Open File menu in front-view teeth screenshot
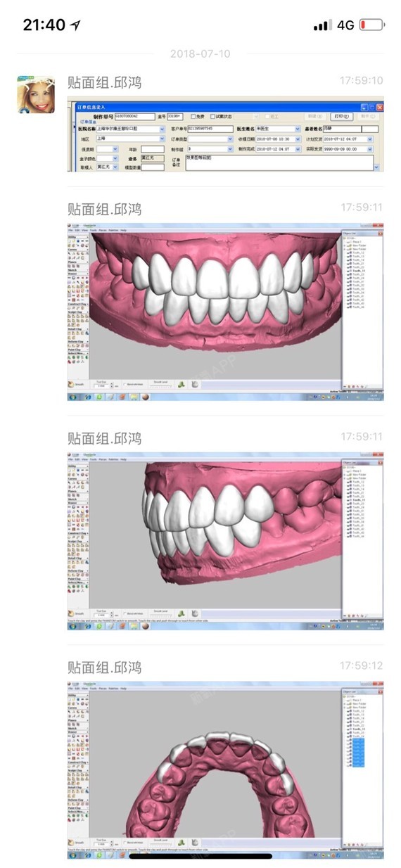The image size is (401, 868). coord(71,230)
